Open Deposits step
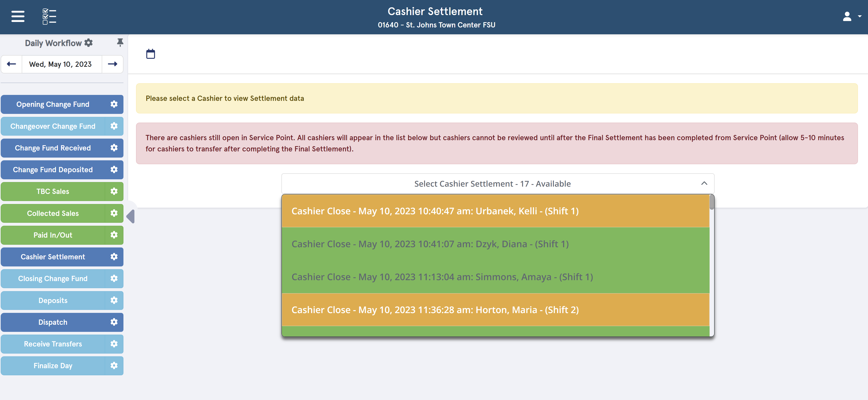868x400 pixels. (x=53, y=301)
